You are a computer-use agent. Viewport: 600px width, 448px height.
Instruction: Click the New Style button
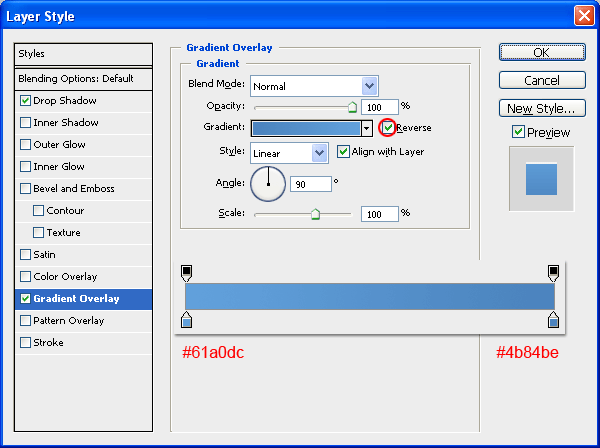pyautogui.click(x=542, y=109)
